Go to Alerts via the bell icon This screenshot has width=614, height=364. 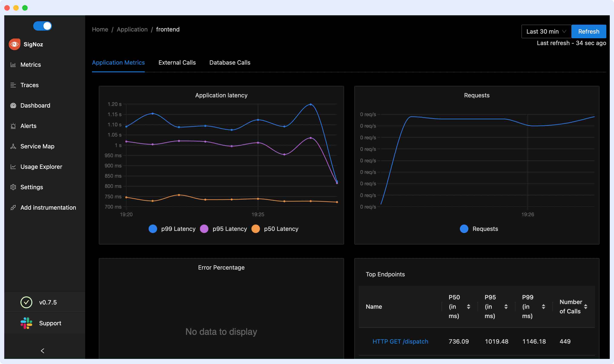(14, 126)
